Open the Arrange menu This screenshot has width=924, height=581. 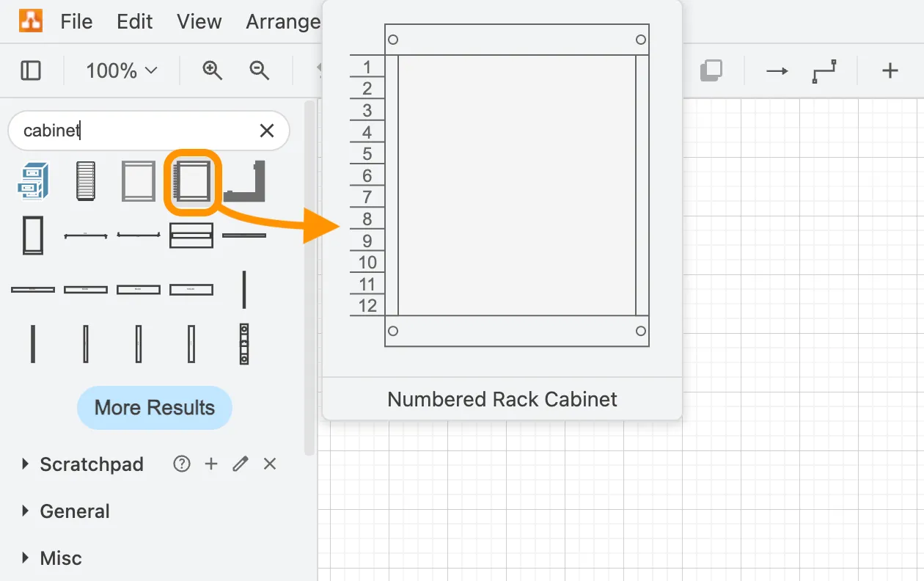(x=283, y=21)
